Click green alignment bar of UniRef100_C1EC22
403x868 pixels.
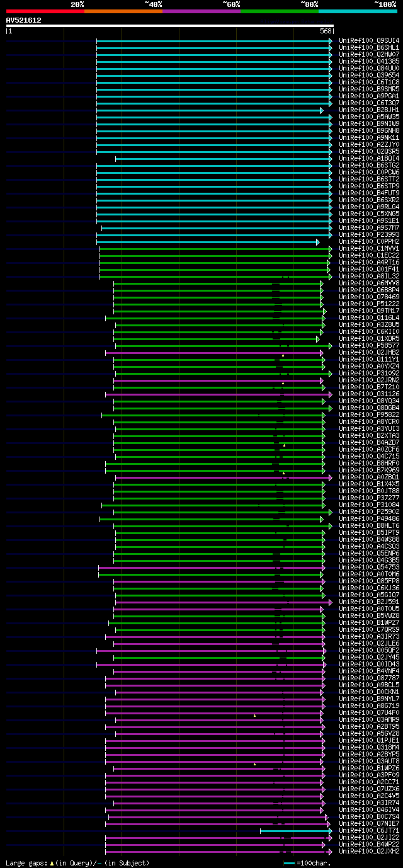215,255
